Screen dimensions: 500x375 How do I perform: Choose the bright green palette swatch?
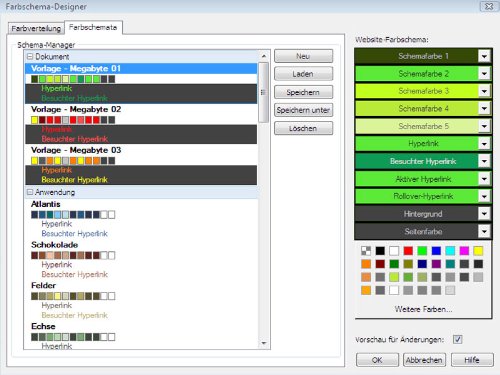coord(422,251)
